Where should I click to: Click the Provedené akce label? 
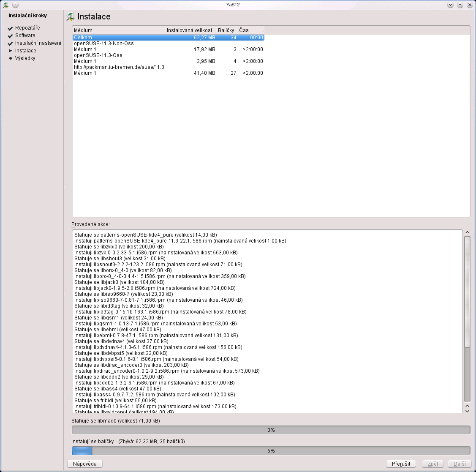tap(90, 224)
